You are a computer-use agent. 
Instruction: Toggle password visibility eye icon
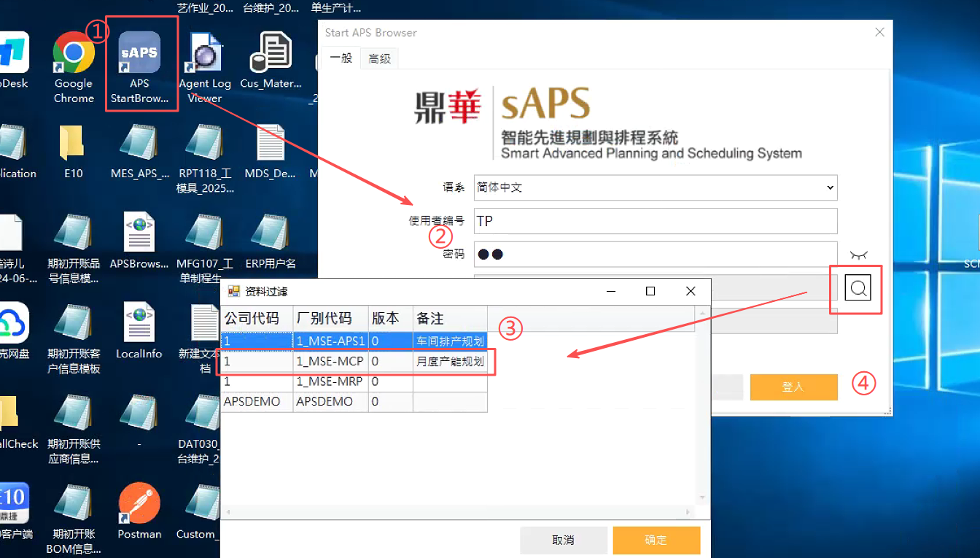click(x=858, y=255)
